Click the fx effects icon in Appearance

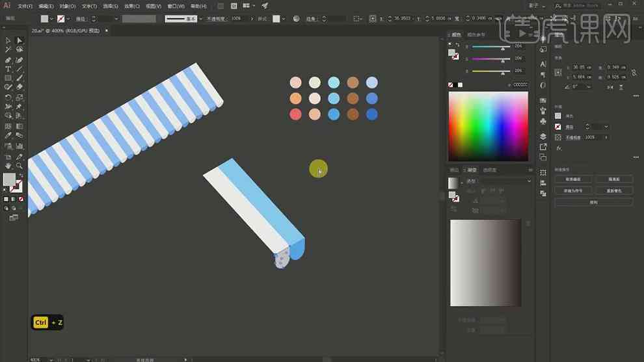(x=559, y=148)
